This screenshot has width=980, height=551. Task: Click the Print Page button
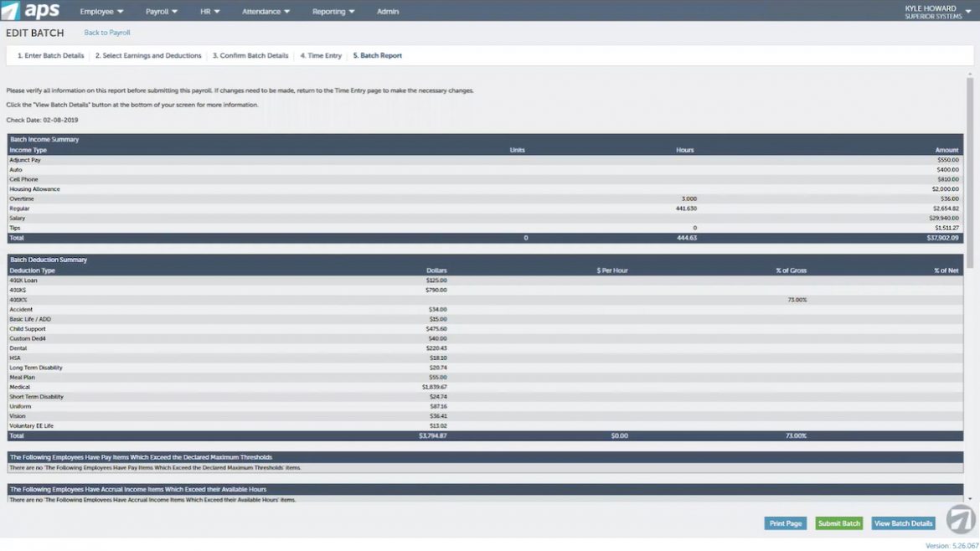point(785,523)
